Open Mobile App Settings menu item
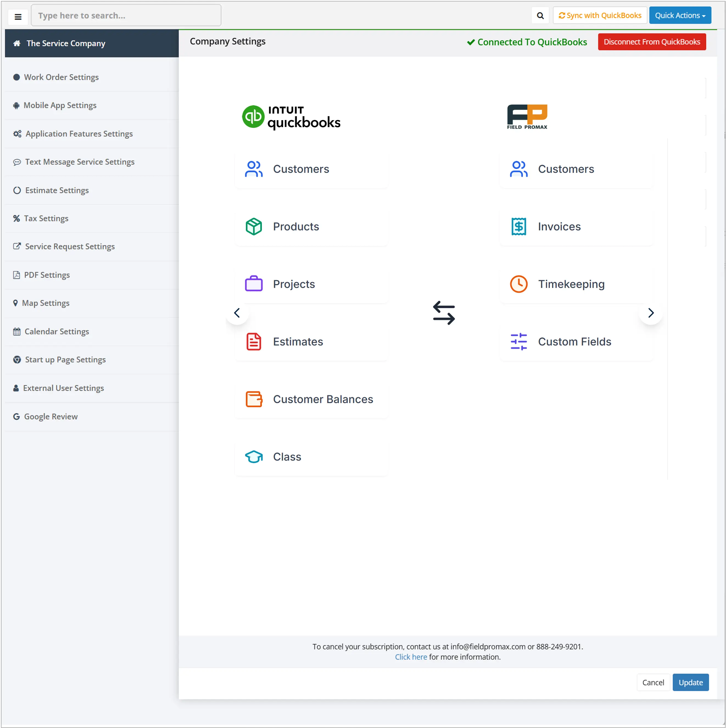Image resolution: width=726 pixels, height=728 pixels. point(92,105)
